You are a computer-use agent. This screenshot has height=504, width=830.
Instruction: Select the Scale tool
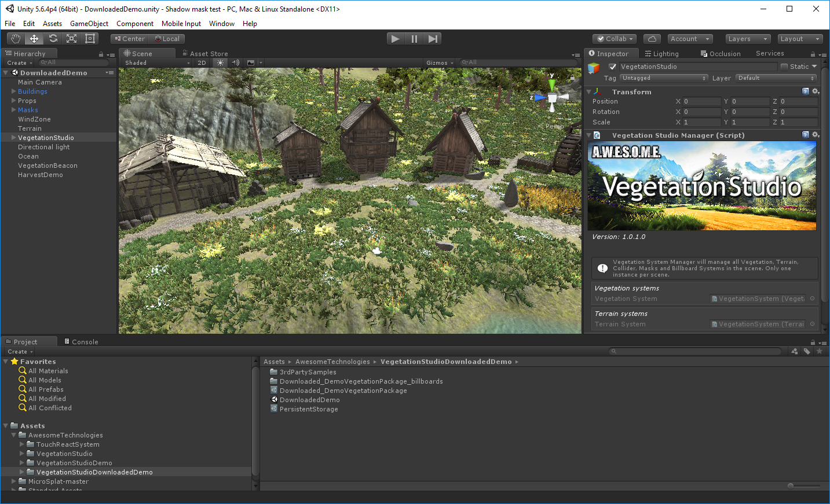[71, 39]
